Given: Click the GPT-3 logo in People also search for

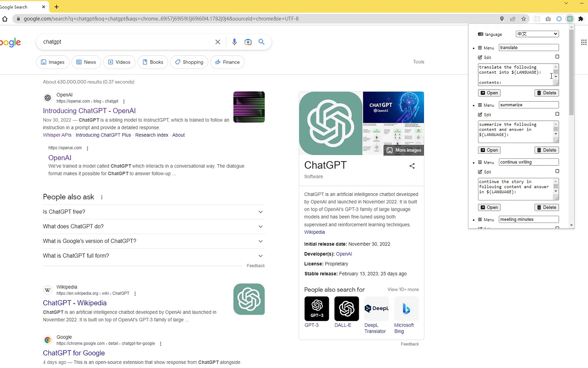Looking at the screenshot, I should coord(317,309).
